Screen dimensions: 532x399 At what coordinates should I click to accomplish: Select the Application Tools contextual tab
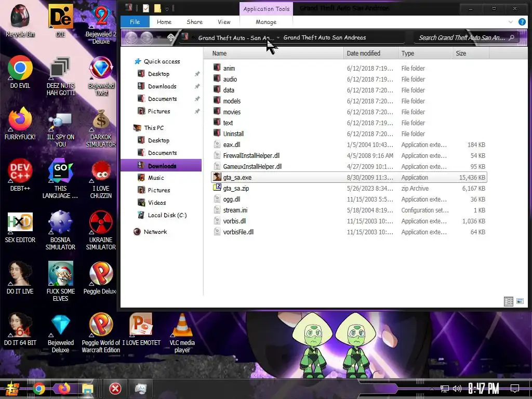[x=266, y=9]
